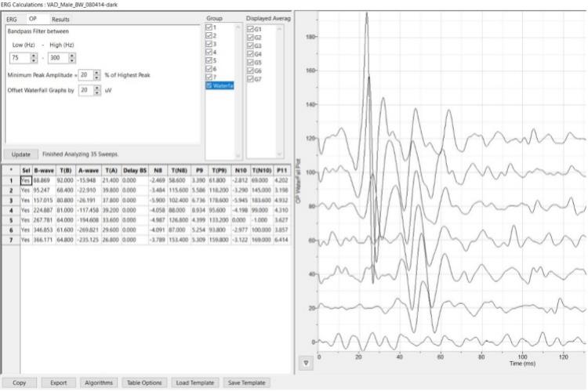Screen dimensions: 588x391
Task: Open the graph options triangle icon
Action: click(x=306, y=363)
